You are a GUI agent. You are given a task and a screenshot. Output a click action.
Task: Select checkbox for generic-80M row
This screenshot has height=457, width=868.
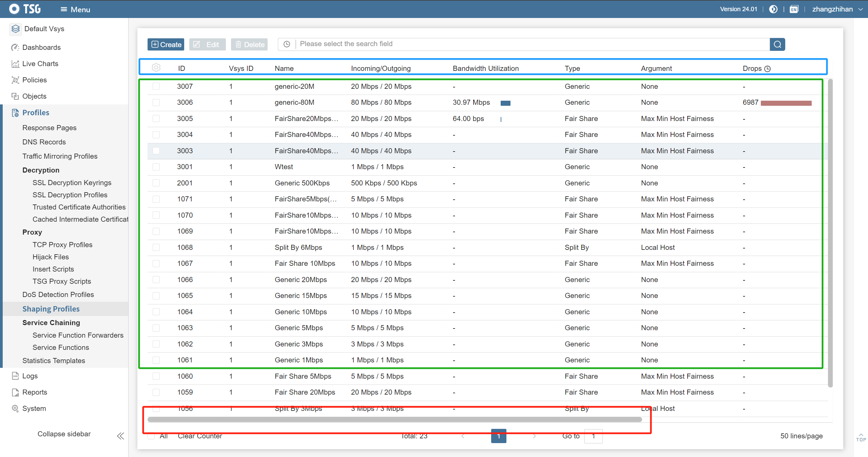coord(156,102)
